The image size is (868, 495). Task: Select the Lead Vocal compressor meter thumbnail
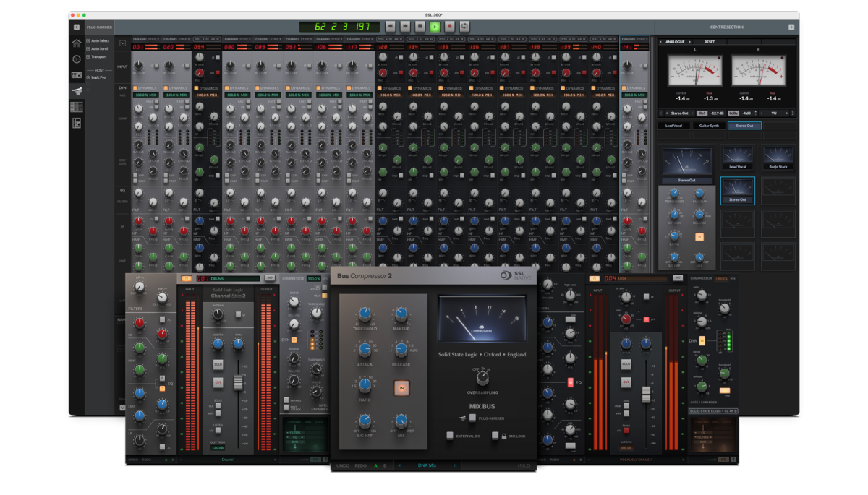click(737, 158)
